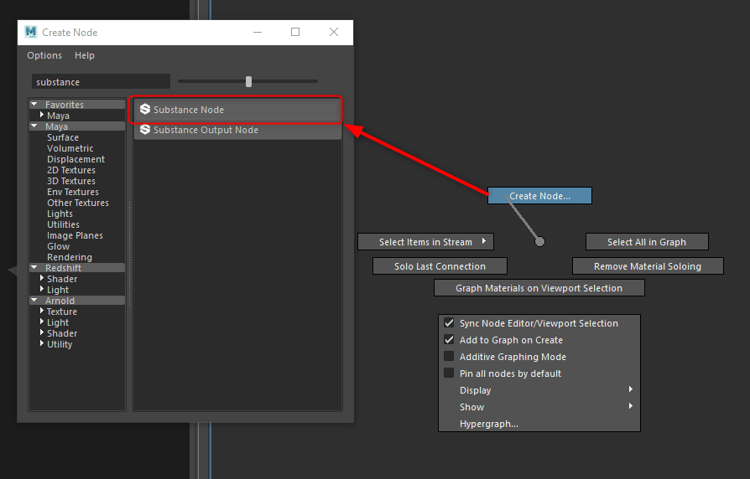
Task: Select Rendering category
Action: (69, 257)
